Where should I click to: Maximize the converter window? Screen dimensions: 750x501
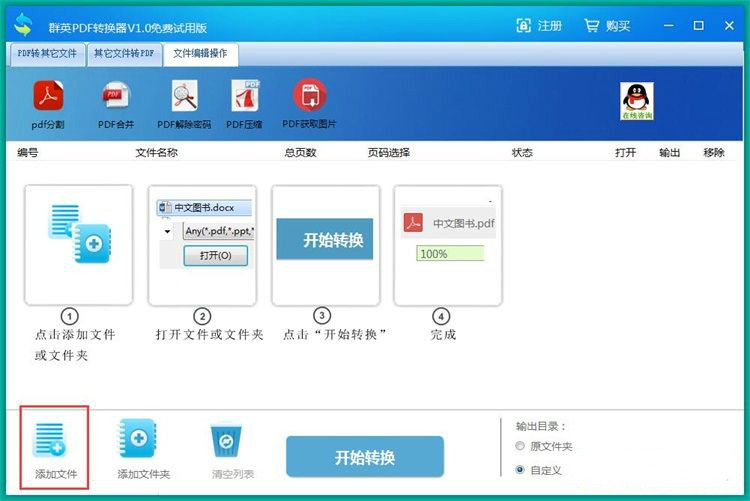(x=698, y=25)
